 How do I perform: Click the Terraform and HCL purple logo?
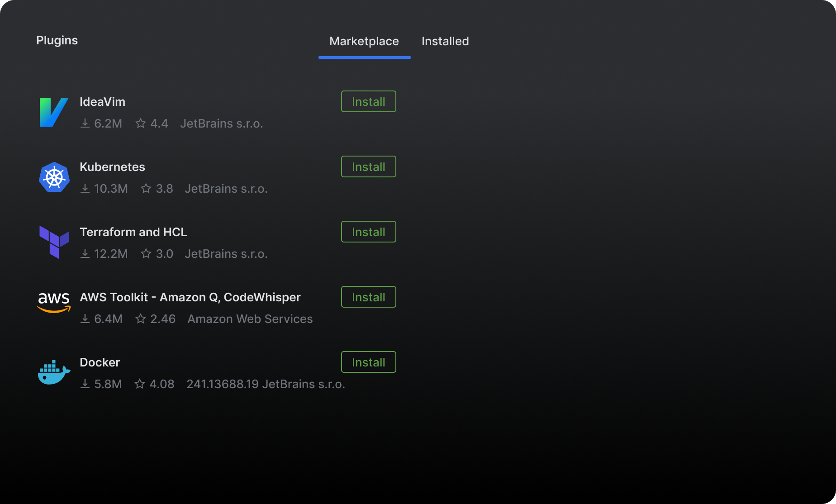[54, 242]
